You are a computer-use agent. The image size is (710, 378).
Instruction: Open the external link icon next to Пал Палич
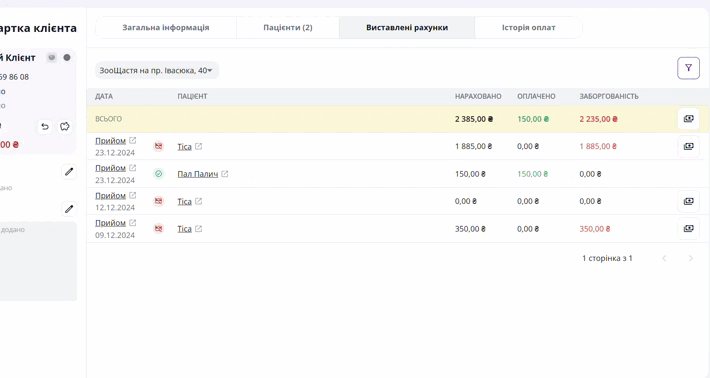pos(225,174)
